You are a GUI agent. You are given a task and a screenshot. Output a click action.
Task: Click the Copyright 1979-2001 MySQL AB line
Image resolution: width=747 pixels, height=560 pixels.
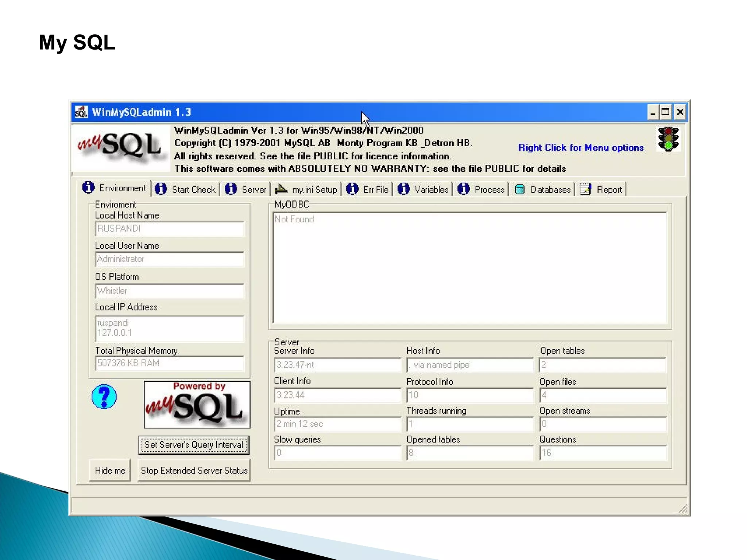click(323, 143)
